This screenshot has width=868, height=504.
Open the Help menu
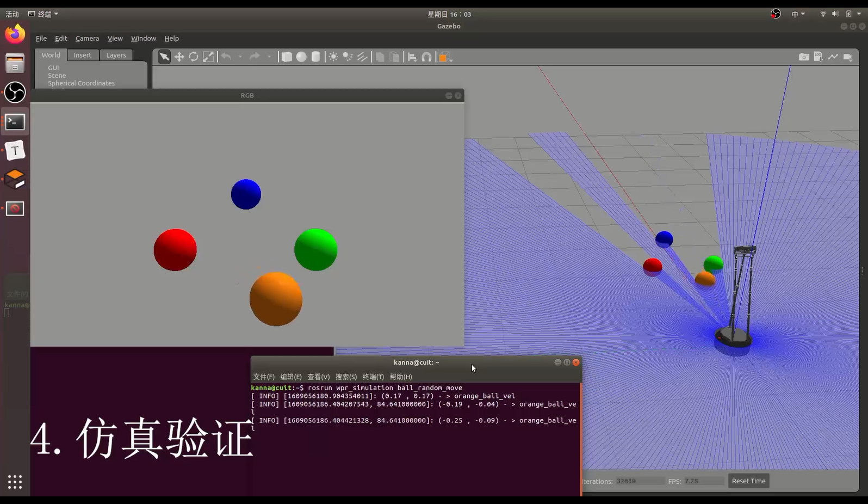[x=171, y=38]
